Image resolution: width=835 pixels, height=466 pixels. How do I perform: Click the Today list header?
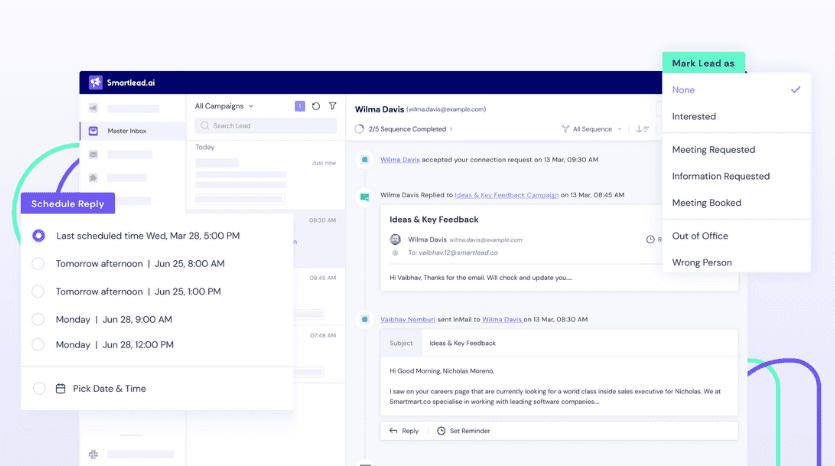[204, 147]
